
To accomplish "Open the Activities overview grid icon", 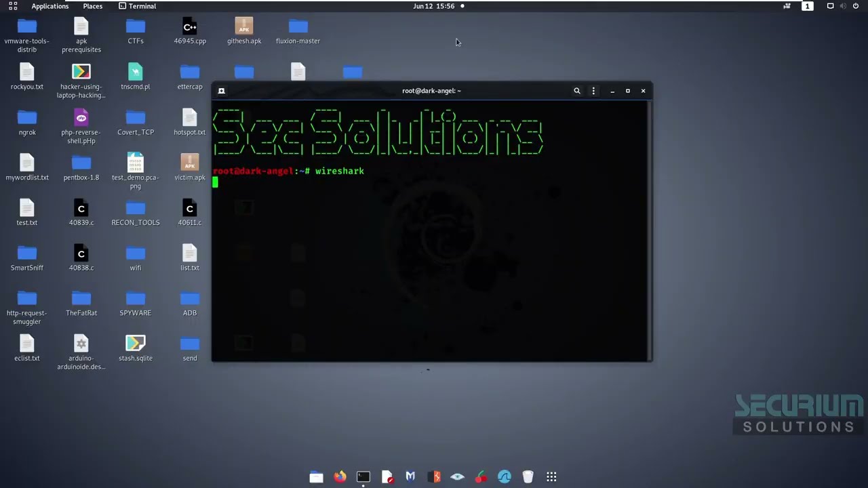I will click(x=13, y=6).
